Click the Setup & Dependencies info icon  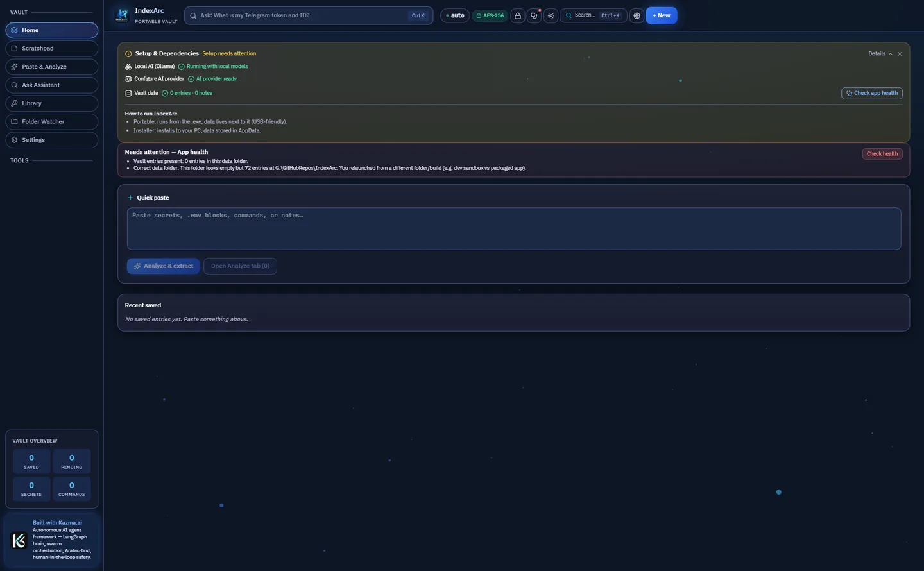(128, 54)
